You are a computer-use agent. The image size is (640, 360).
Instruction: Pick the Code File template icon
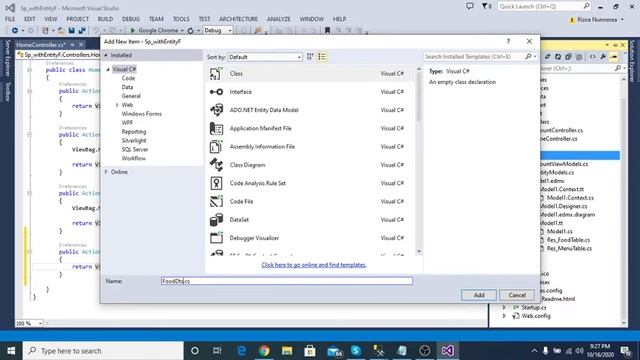tap(216, 201)
